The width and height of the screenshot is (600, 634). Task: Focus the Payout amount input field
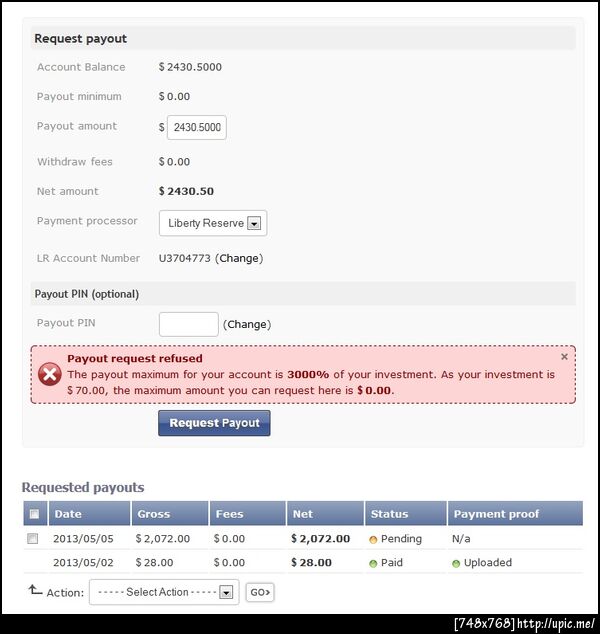pyautogui.click(x=197, y=128)
